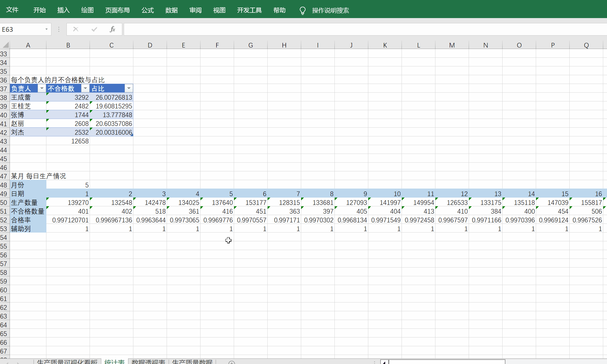The image size is (607, 364).
Task: Open the 占比 filter dropdown
Action: tap(129, 88)
